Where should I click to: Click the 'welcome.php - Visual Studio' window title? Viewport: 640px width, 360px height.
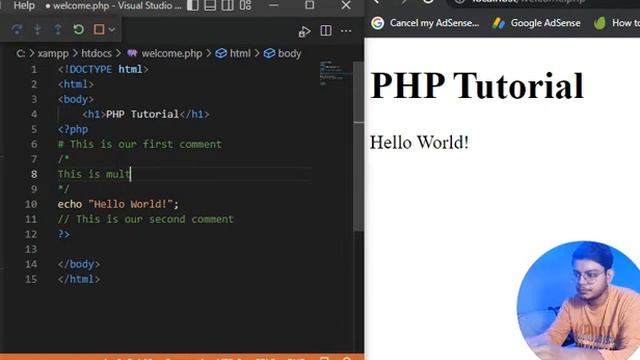click(113, 6)
